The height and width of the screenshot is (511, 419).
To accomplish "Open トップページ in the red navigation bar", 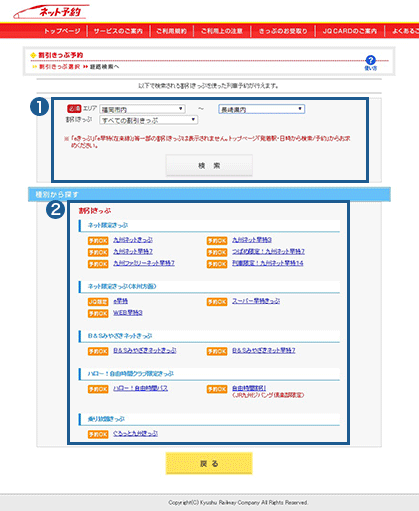I will pyautogui.click(x=62, y=31).
